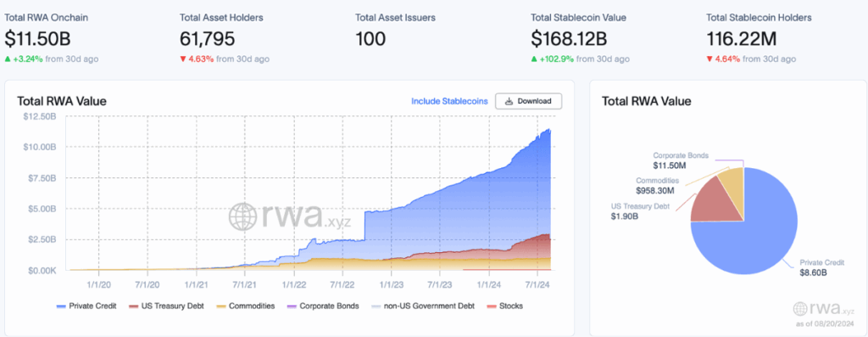
Task: Toggle non-US Government Debt legend item
Action: 420,306
